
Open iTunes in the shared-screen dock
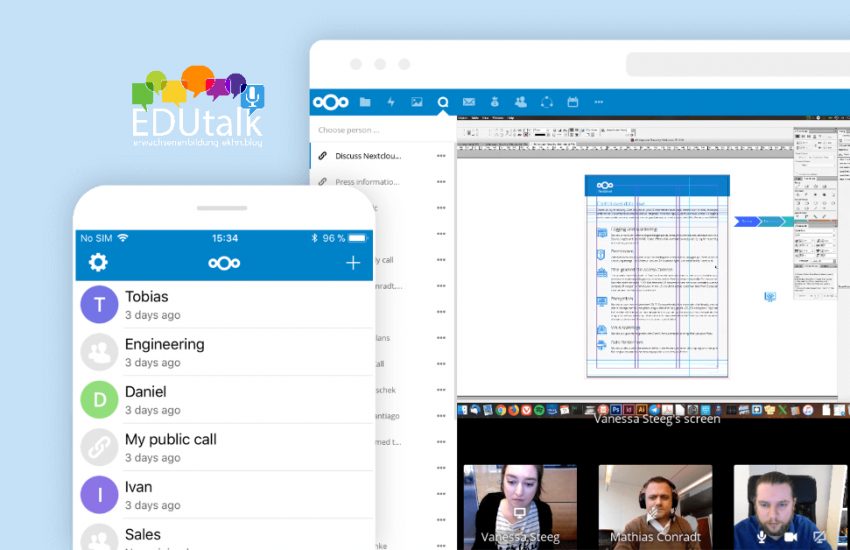pyautogui.click(x=808, y=410)
